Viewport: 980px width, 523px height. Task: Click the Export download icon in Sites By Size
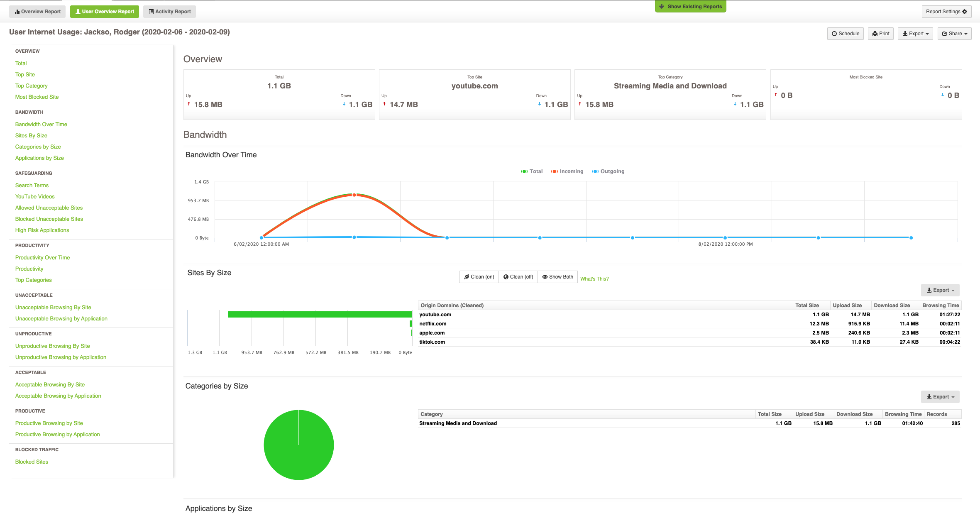click(929, 290)
